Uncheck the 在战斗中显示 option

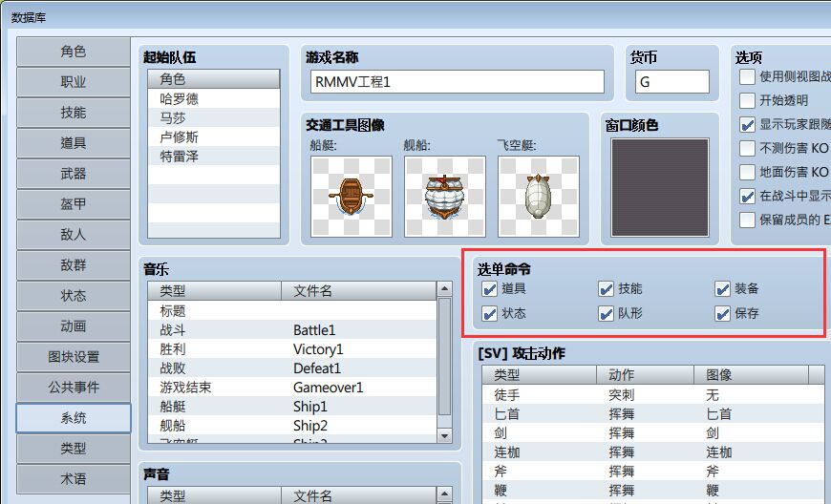click(747, 196)
